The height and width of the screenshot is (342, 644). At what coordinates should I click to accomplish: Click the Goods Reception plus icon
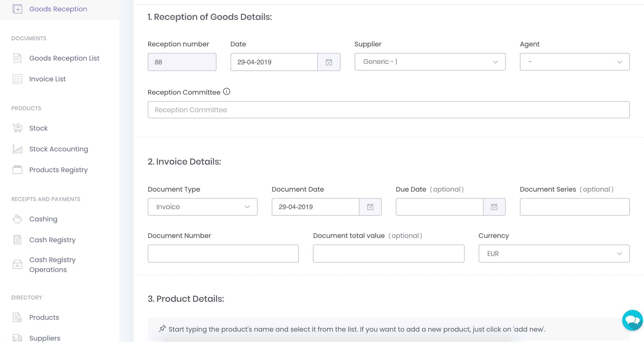pyautogui.click(x=18, y=9)
